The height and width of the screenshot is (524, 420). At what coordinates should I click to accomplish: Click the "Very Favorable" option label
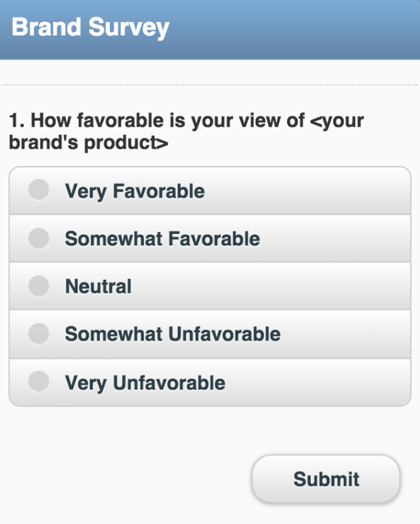point(134,191)
